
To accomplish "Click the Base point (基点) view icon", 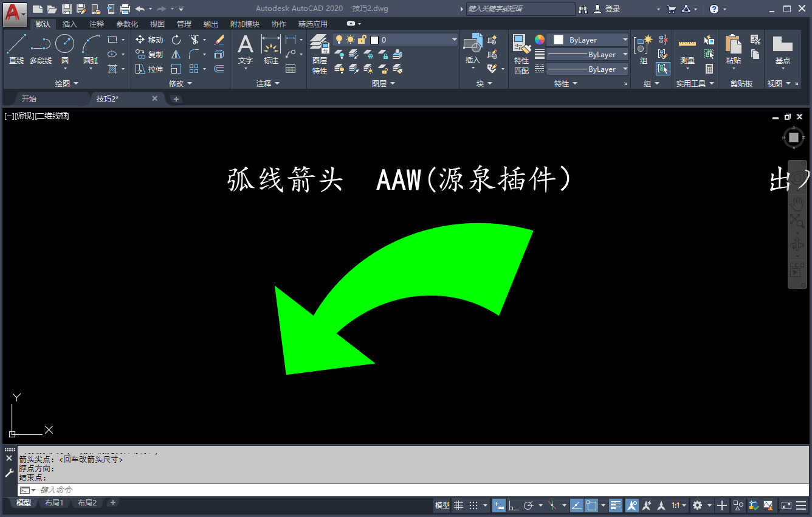I will 783,50.
